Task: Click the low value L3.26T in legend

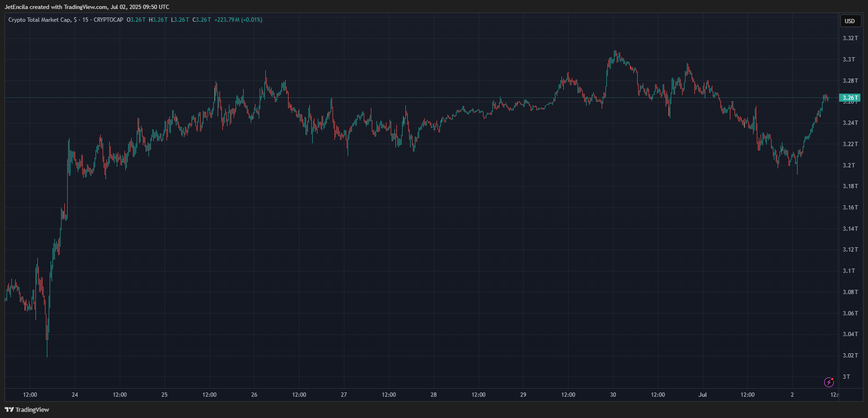Action: [180, 20]
